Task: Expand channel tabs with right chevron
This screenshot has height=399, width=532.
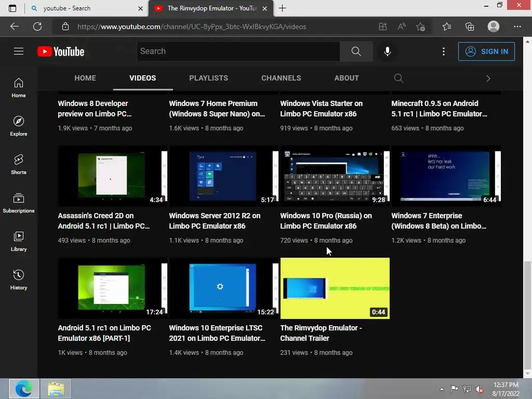Action: pos(488,78)
